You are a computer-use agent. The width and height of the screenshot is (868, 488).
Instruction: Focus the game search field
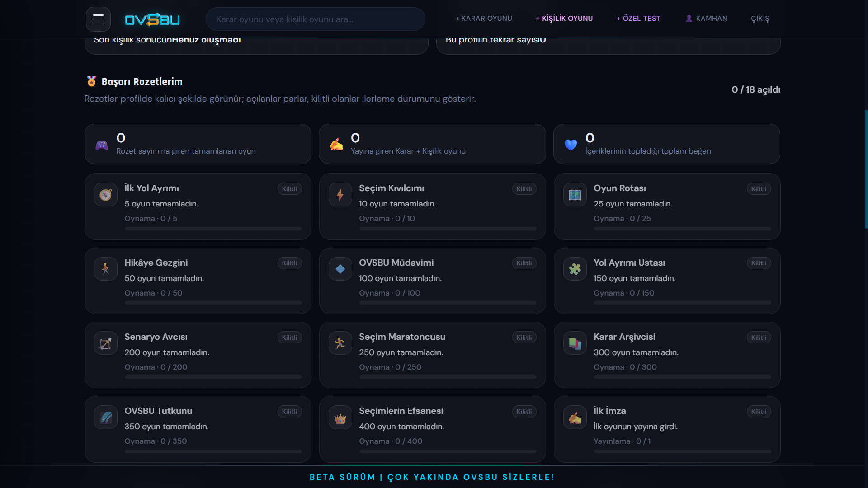click(316, 19)
